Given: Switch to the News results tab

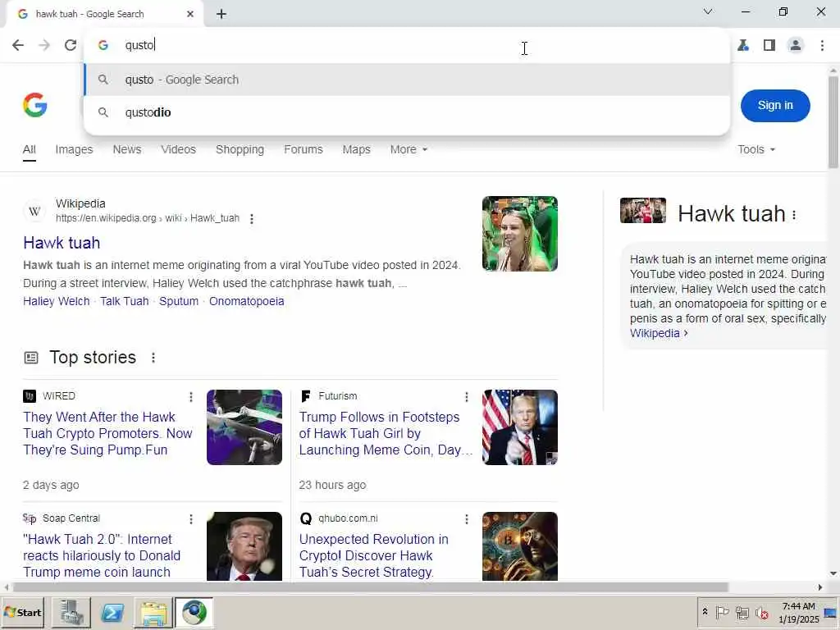Looking at the screenshot, I should coord(127,149).
